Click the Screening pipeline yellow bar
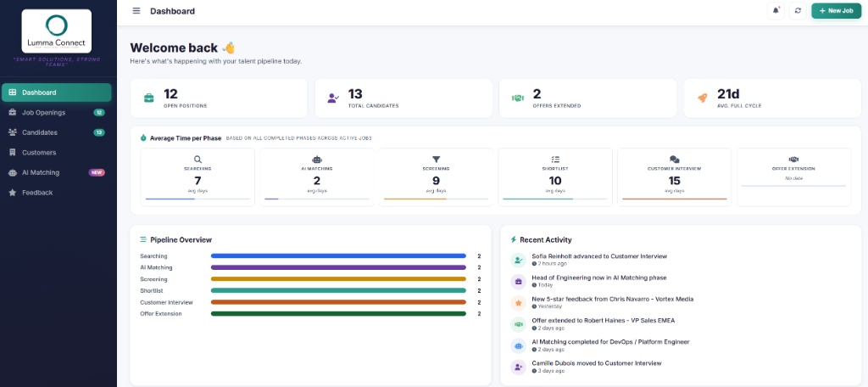Image resolution: width=868 pixels, height=387 pixels. [338, 279]
